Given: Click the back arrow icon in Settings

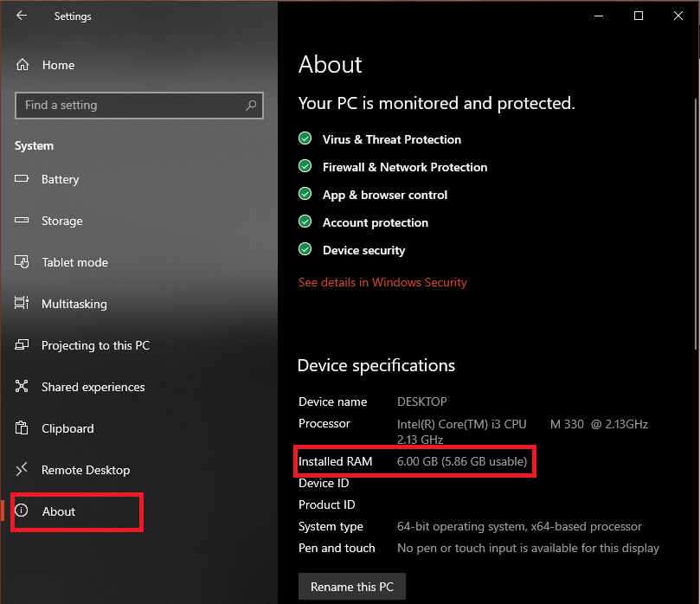Looking at the screenshot, I should point(22,16).
